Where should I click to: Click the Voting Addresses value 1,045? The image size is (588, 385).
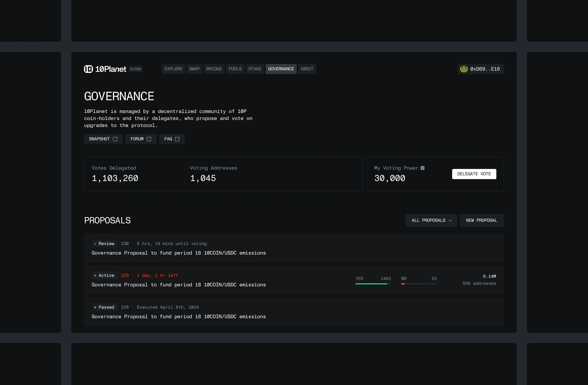[x=203, y=178]
